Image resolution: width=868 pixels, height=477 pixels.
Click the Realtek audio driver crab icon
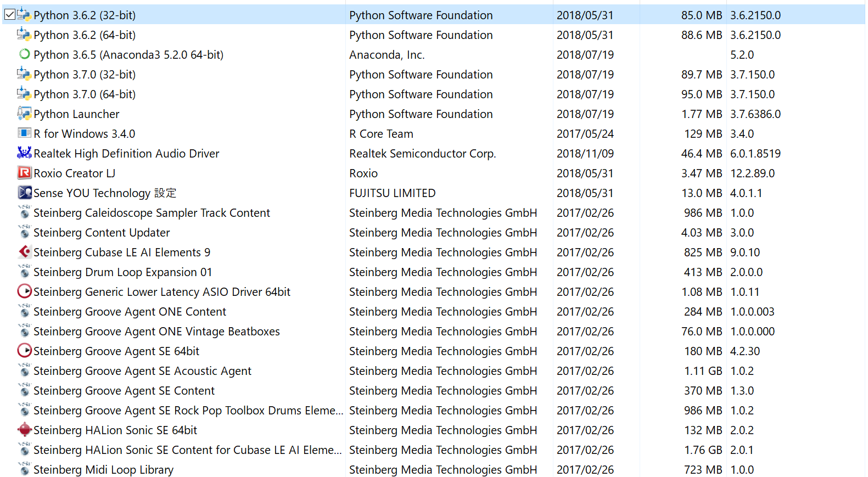click(24, 153)
